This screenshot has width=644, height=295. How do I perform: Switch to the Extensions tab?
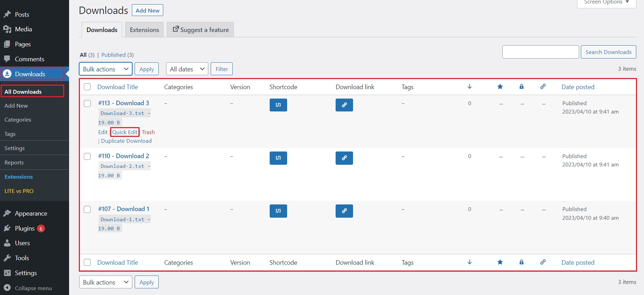[144, 30]
